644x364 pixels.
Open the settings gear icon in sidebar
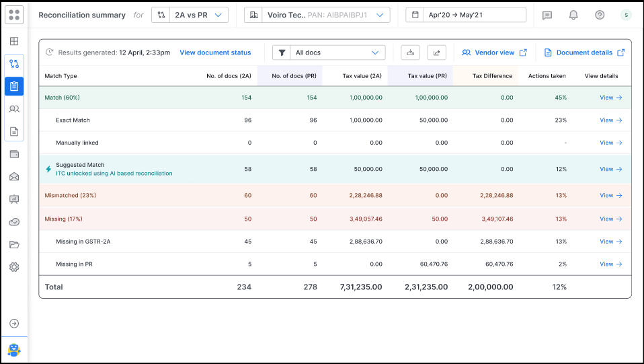coord(14,267)
